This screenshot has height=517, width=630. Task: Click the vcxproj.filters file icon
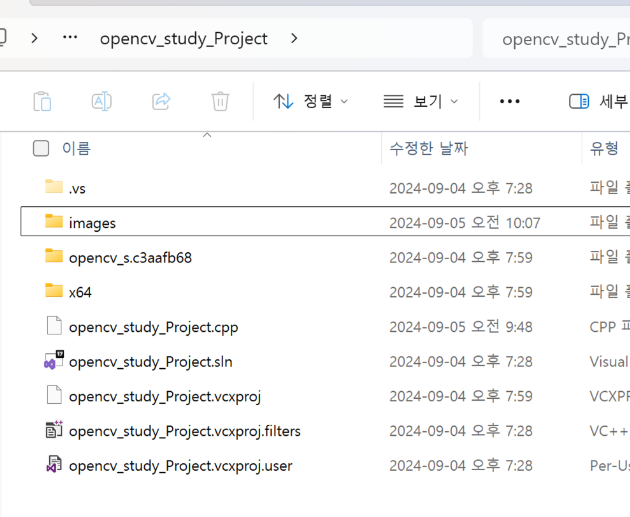[54, 431]
